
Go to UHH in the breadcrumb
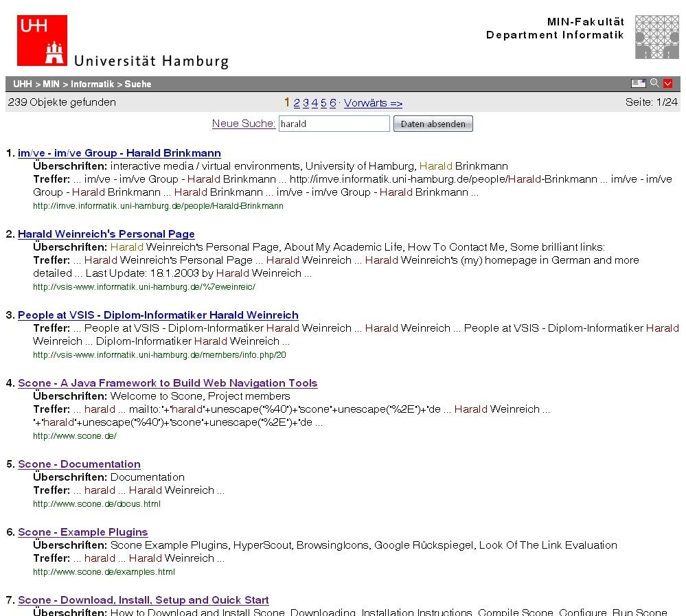click(22, 84)
